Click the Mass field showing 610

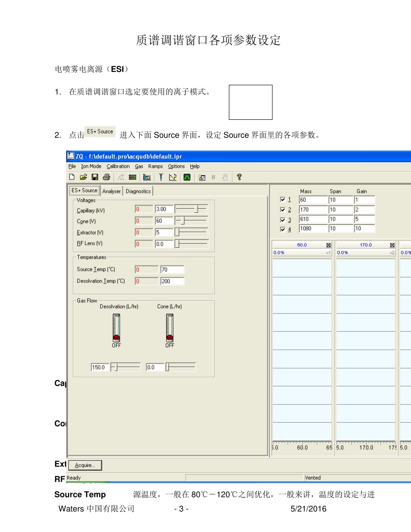(313, 219)
